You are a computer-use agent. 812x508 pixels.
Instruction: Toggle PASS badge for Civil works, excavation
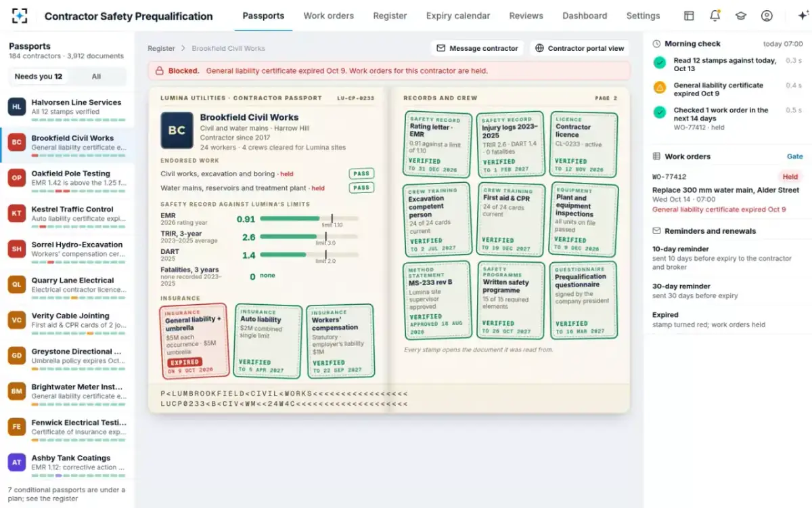[361, 173]
